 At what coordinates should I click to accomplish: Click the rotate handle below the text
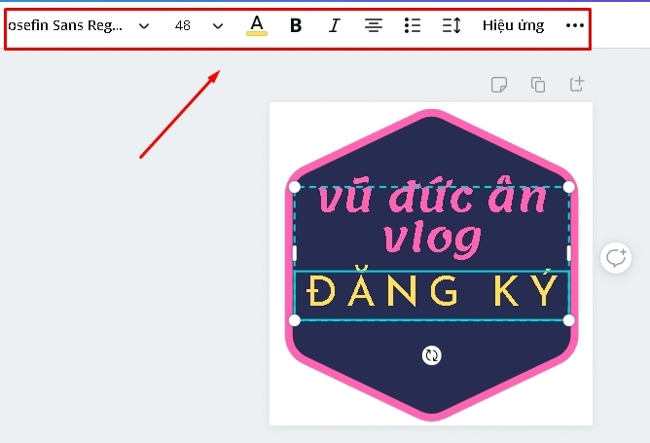coord(431,355)
